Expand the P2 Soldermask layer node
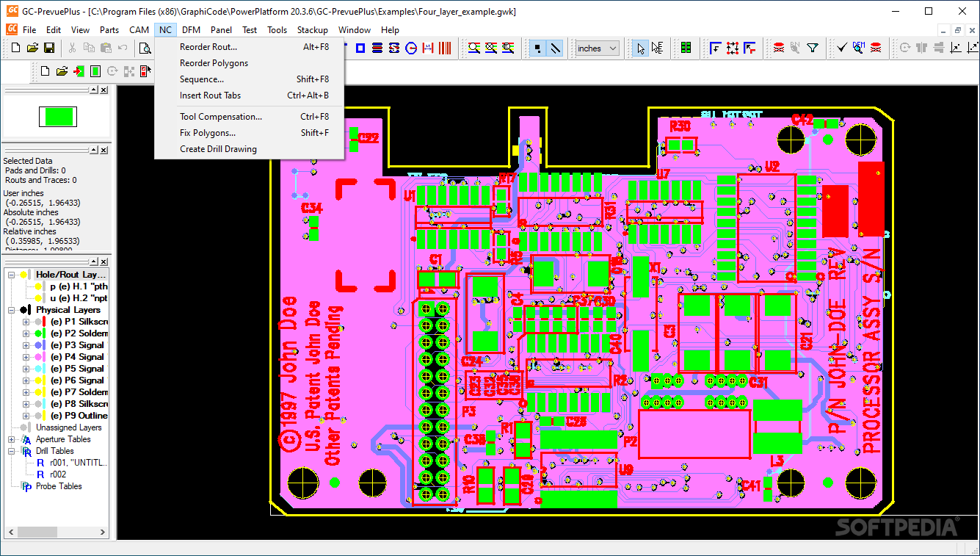 26,333
